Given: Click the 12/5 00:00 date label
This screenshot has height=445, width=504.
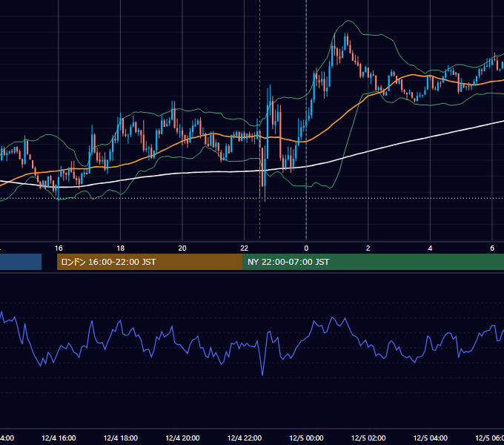Looking at the screenshot, I should pyautogui.click(x=306, y=438).
